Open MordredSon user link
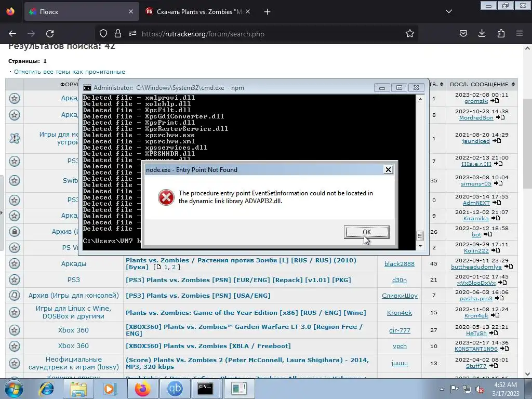The width and height of the screenshot is (532, 399). [476, 118]
